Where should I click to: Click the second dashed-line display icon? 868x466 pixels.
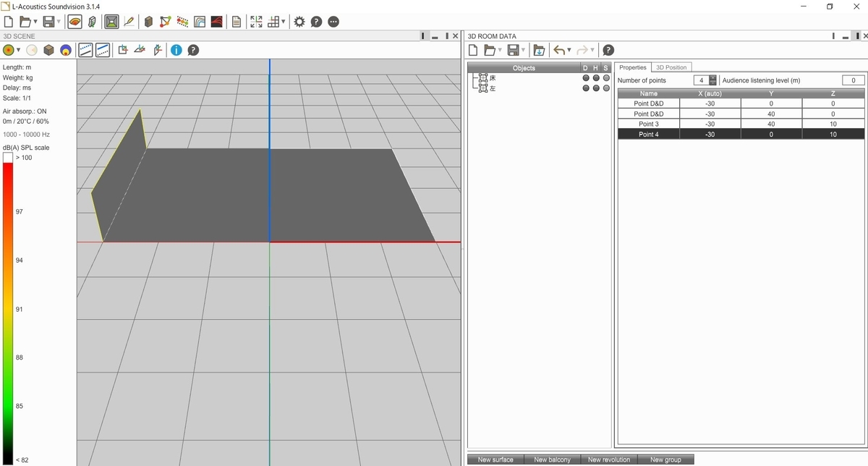(x=103, y=50)
